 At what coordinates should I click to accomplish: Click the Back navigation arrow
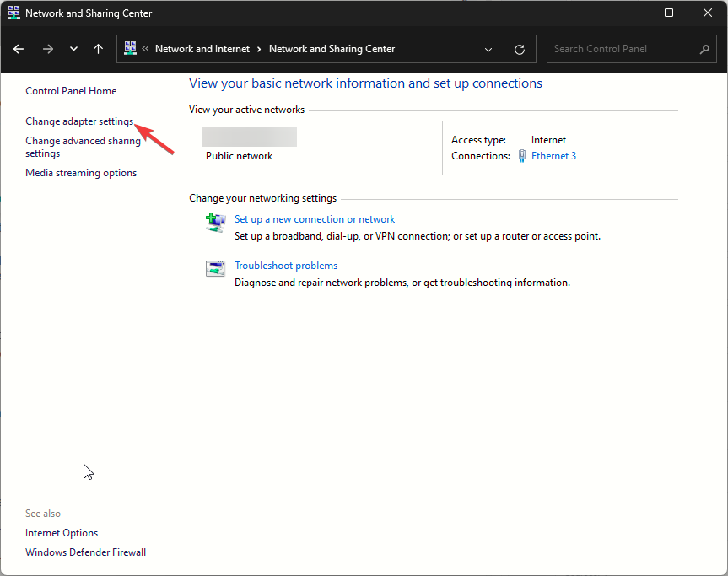(19, 49)
